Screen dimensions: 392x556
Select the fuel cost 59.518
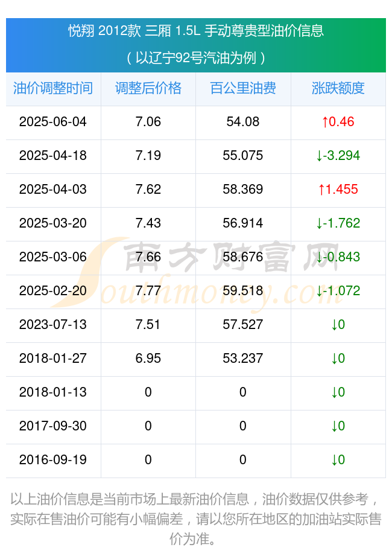click(243, 291)
